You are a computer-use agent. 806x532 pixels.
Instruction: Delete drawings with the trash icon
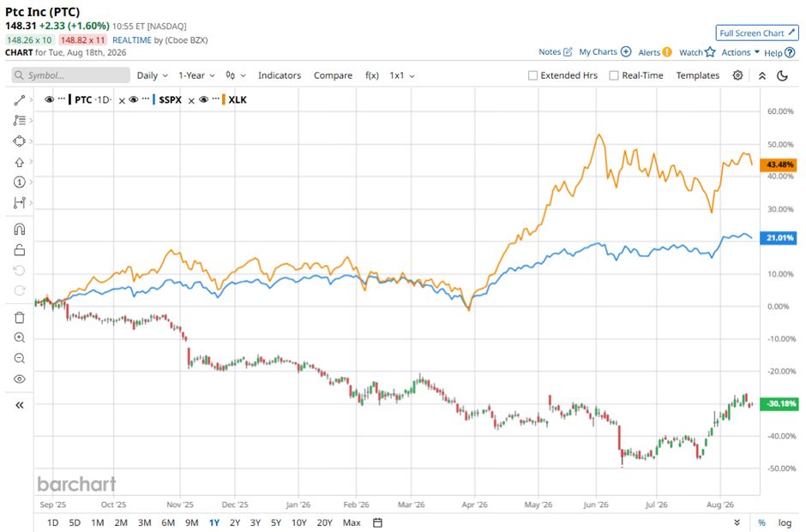point(20,317)
